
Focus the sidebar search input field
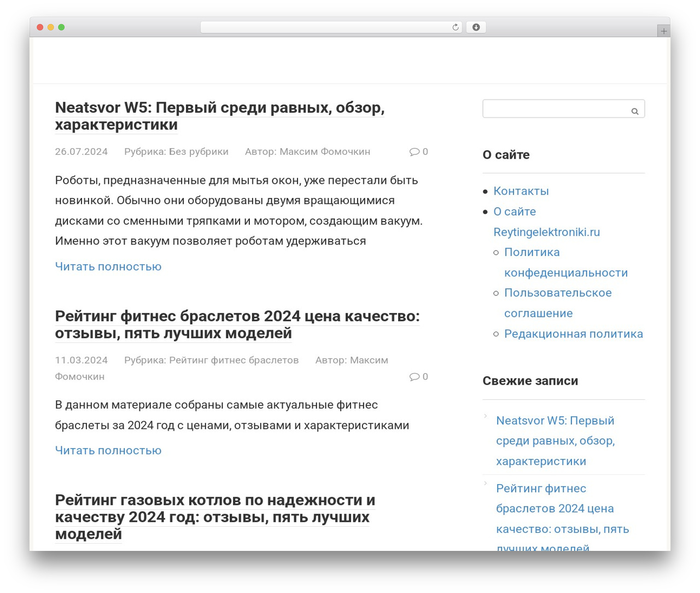pyautogui.click(x=563, y=108)
